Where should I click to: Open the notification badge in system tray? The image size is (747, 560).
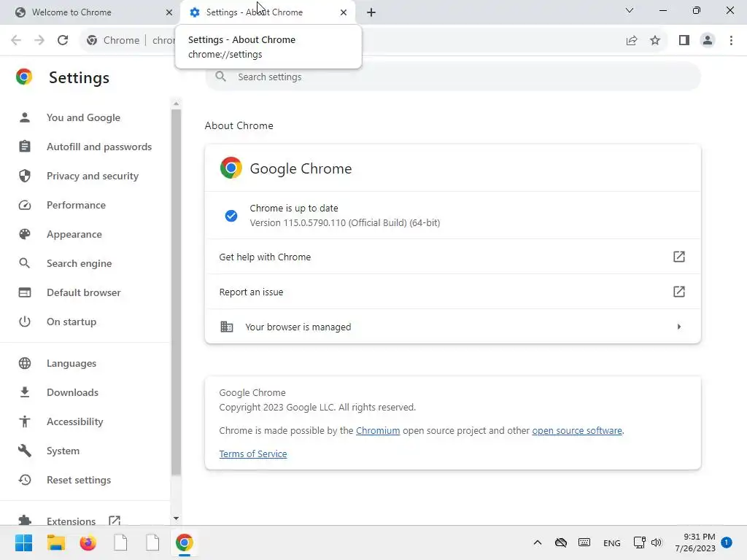pyautogui.click(x=727, y=542)
